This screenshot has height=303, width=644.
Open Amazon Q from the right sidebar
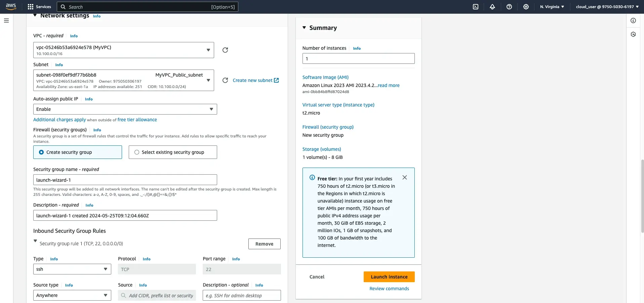click(x=633, y=34)
